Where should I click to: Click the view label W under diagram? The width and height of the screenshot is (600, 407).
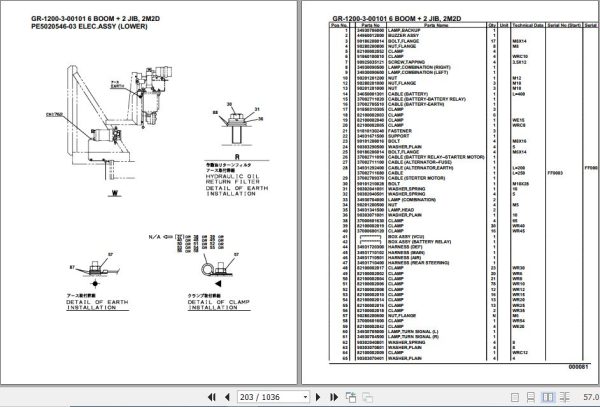115,193
